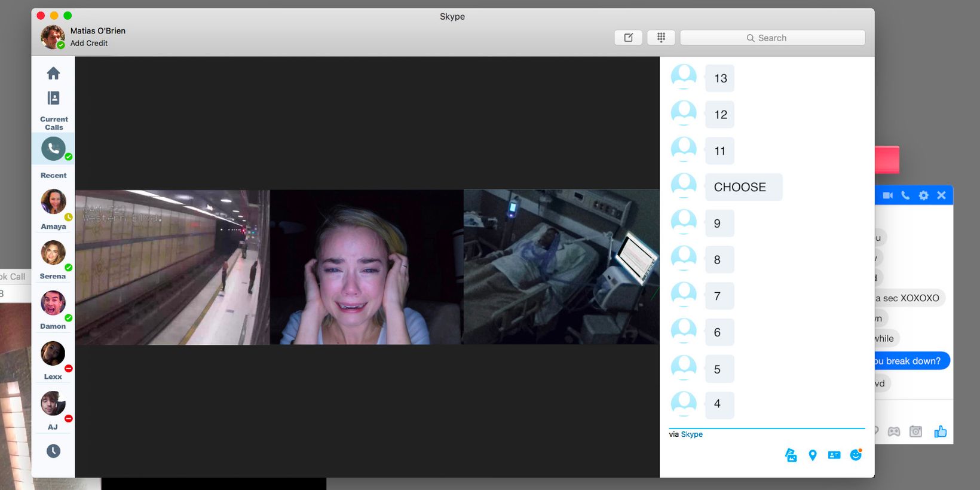Click the Recent label in sidebar
The height and width of the screenshot is (490, 980).
[x=53, y=175]
